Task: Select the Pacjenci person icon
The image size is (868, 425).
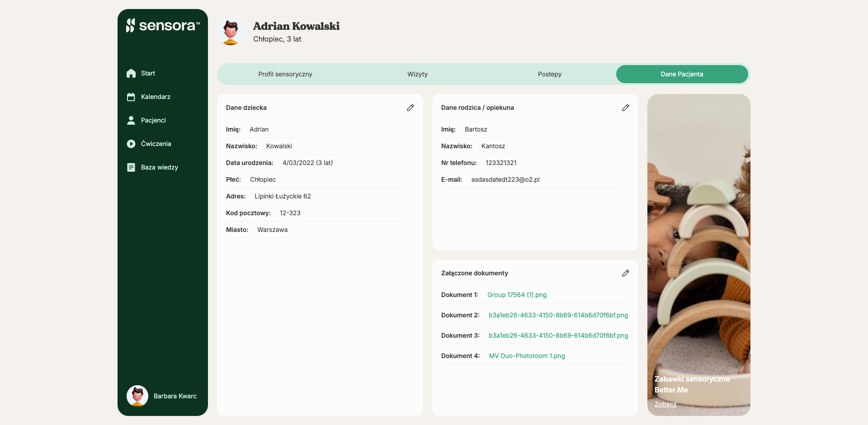Action: point(131,120)
